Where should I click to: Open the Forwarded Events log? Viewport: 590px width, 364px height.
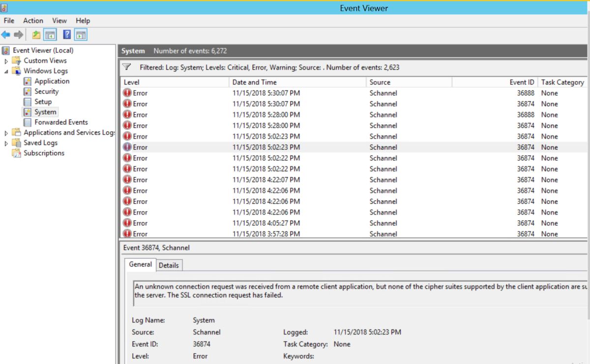pos(61,122)
